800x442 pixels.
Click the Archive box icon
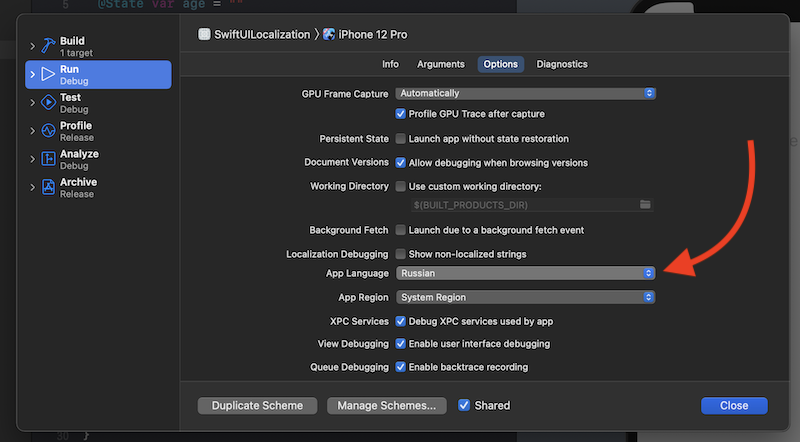pyautogui.click(x=48, y=187)
